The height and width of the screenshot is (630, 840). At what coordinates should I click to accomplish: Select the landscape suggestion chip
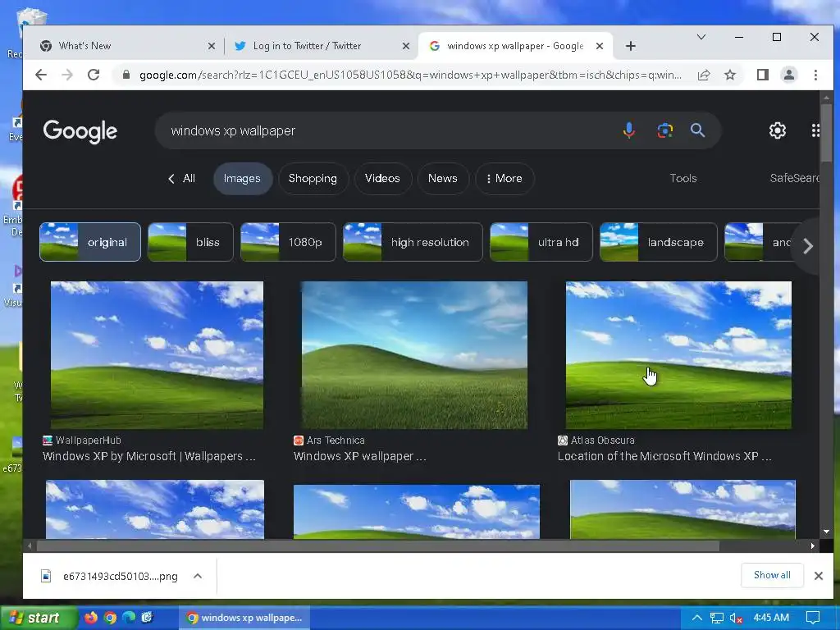click(659, 242)
